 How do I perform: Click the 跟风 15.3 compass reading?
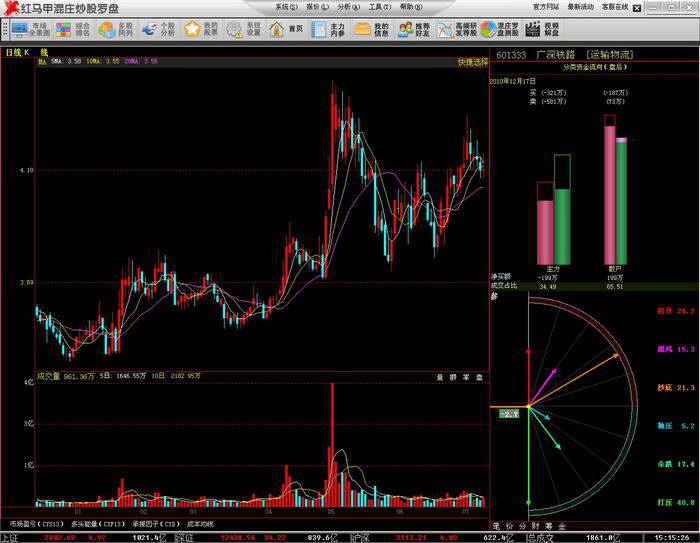(675, 349)
